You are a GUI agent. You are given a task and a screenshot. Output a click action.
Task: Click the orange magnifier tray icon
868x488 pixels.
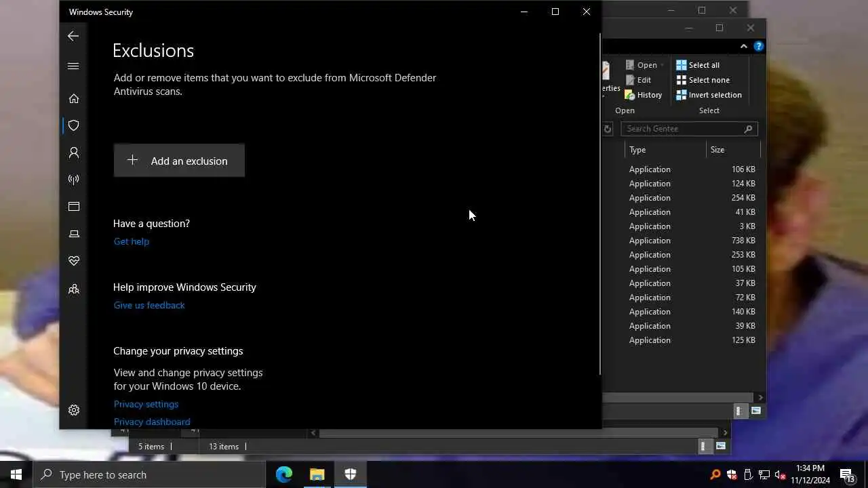coord(715,474)
